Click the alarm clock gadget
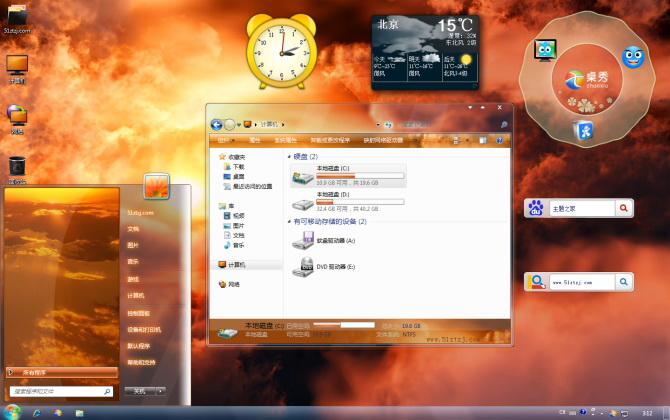This screenshot has height=420, width=670. pos(282,51)
